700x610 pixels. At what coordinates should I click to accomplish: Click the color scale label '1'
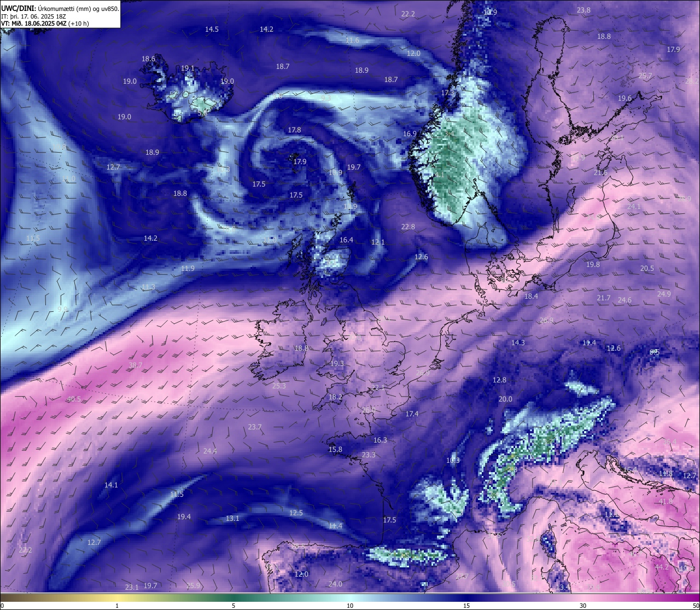(117, 606)
